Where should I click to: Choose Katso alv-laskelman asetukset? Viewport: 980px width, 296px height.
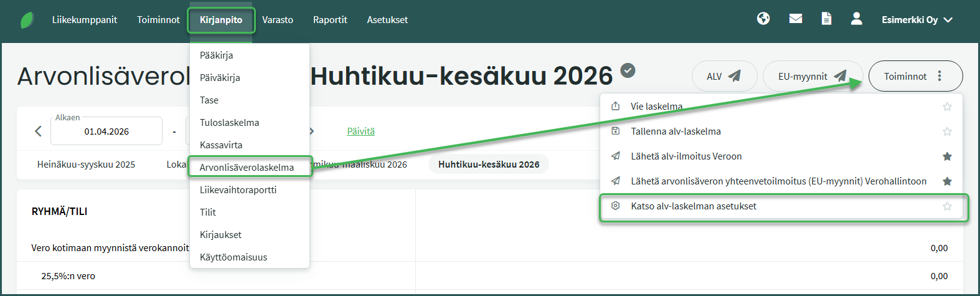point(694,206)
